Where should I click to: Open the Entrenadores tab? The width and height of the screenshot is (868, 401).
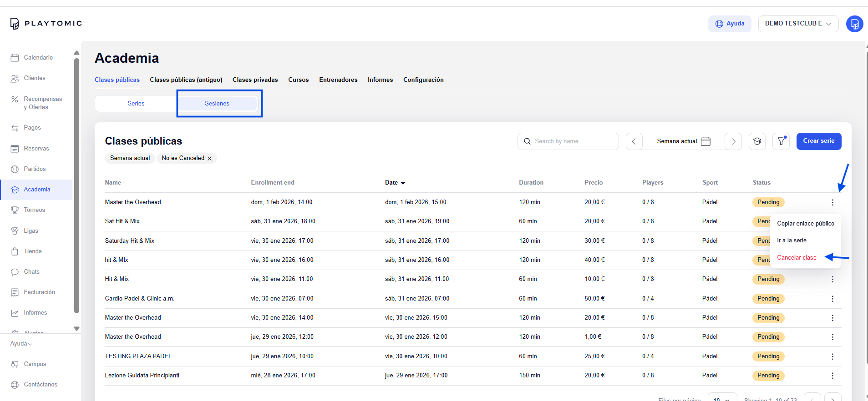(x=338, y=80)
